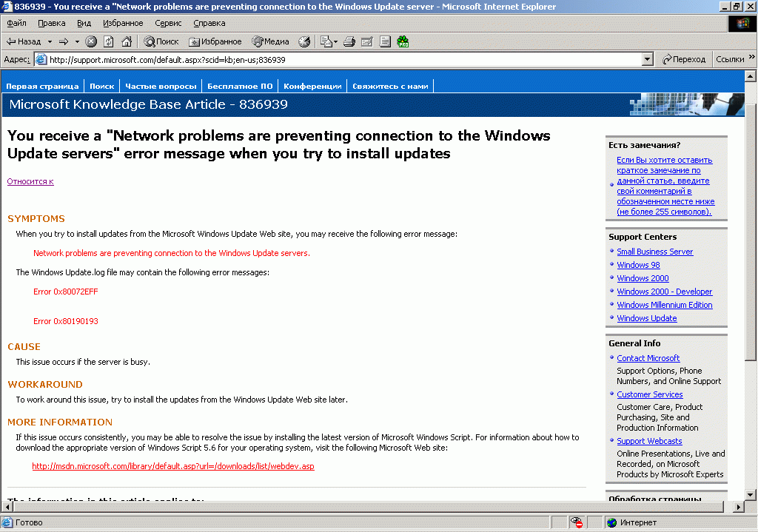Open the Файл menu
Screen dimensions: 758x532
[x=16, y=23]
